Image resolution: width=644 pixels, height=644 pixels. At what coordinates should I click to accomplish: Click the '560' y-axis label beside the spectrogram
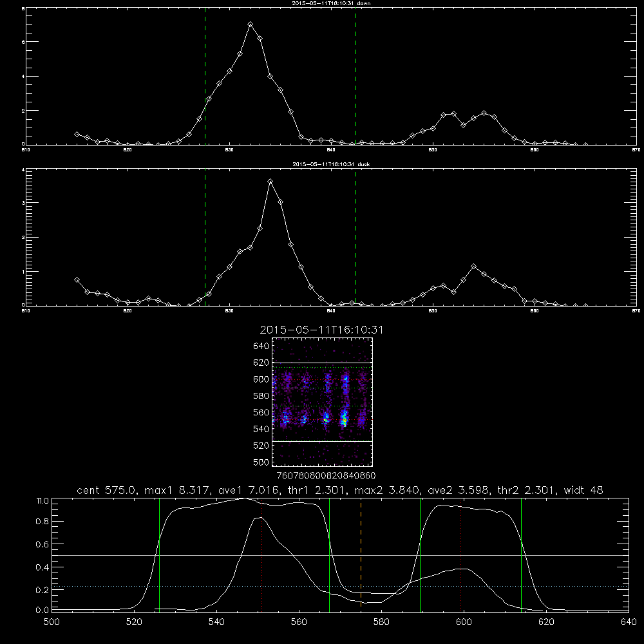[261, 412]
